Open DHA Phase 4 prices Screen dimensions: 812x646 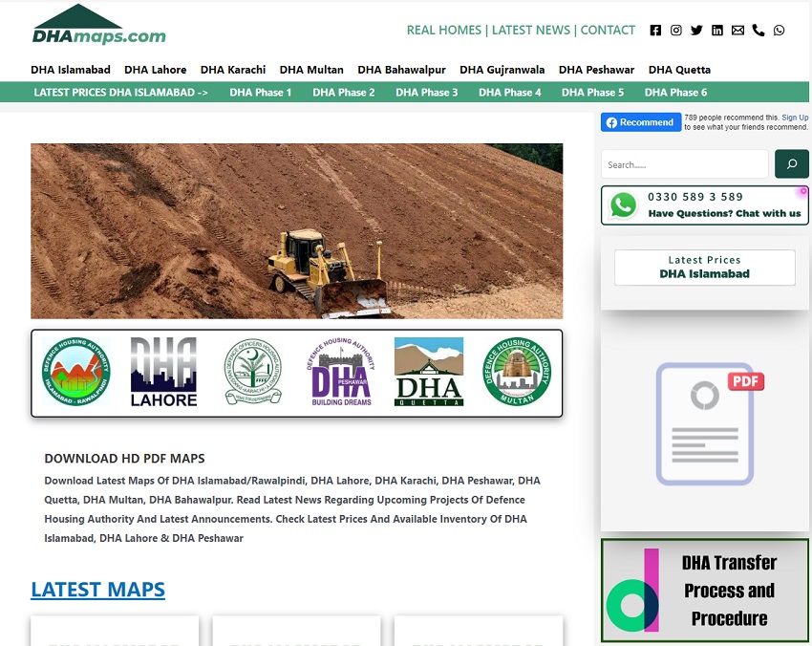509,92
